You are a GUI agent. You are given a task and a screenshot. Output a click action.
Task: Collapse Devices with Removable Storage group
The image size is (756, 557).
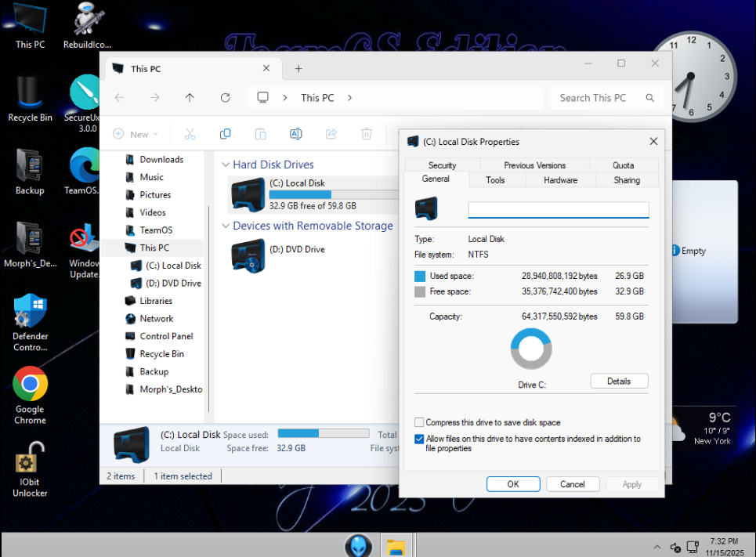226,226
